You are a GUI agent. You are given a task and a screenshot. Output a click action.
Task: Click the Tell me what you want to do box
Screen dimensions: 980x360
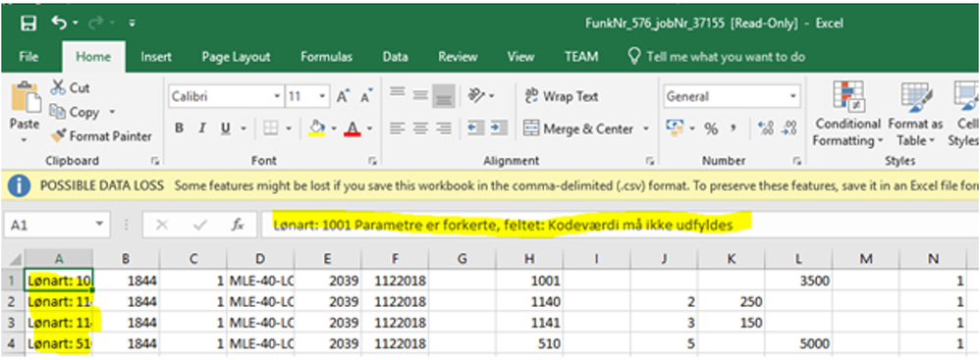coord(717,57)
